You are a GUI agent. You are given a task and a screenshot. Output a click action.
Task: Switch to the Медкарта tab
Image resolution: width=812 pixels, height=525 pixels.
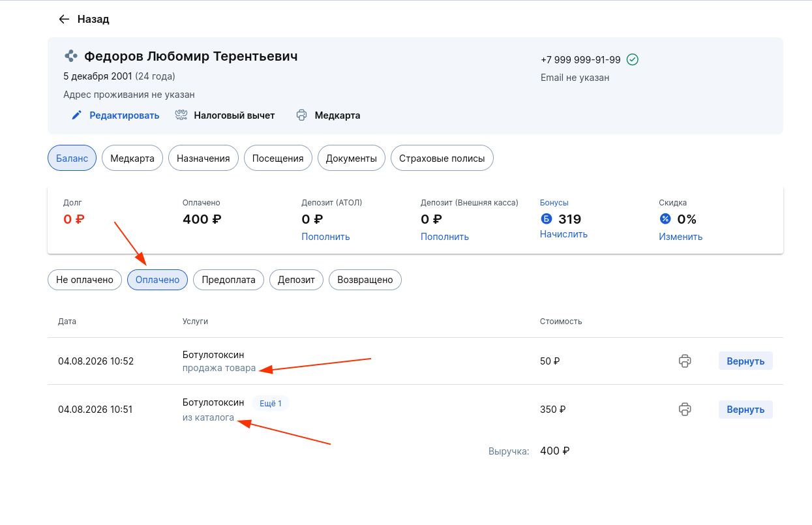[x=132, y=158]
